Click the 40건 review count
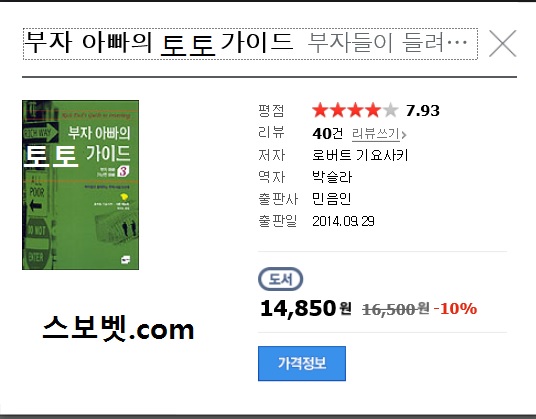Image resolution: width=536 pixels, height=419 pixels. click(x=327, y=133)
